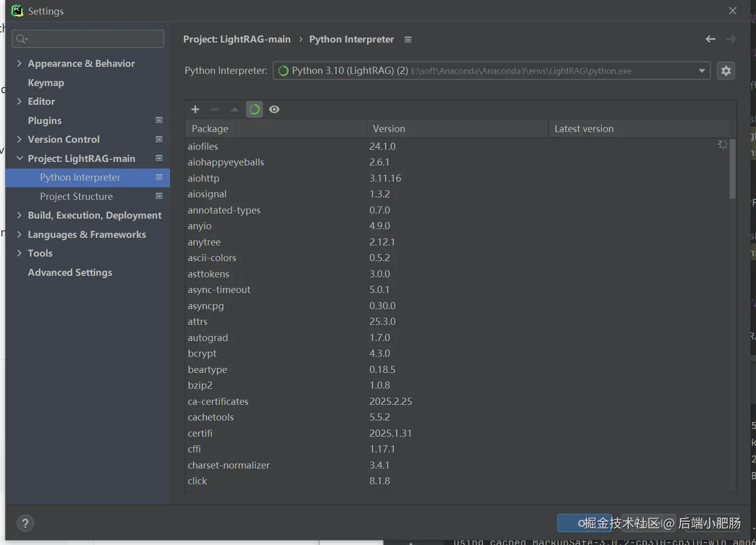This screenshot has height=545, width=756.
Task: Click marker icon on Python Interpreter row
Action: point(159,177)
